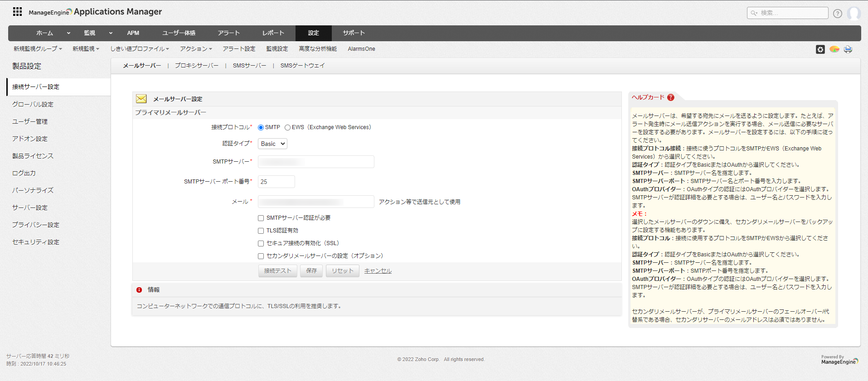Open the 認証タイプ Basic dropdown
The image size is (868, 381).
point(272,144)
